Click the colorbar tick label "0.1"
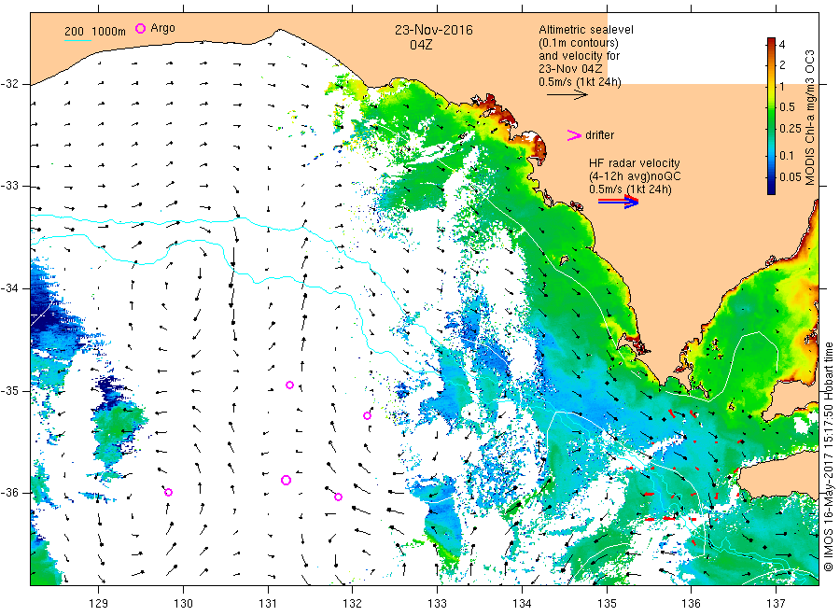 (787, 155)
